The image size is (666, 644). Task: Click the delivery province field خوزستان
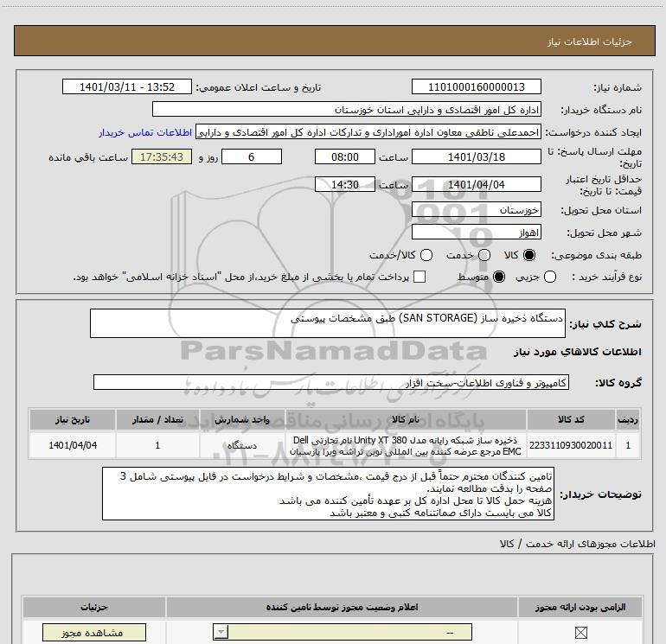click(476, 210)
